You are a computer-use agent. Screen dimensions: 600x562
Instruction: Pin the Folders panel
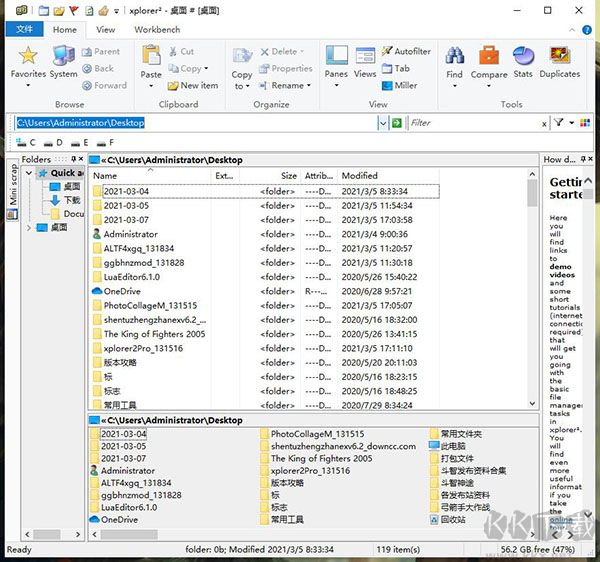click(x=73, y=159)
